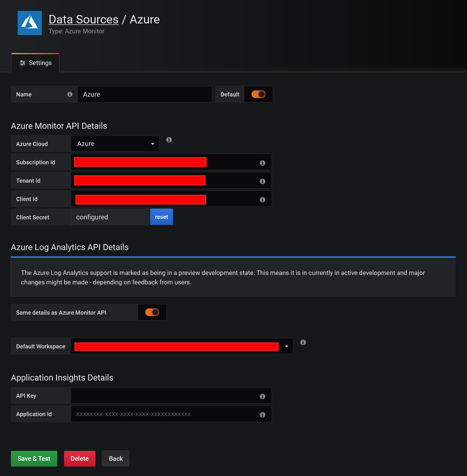Viewport: 467px width, 476px height.
Task: Click the Tenant Id info icon
Action: click(x=262, y=181)
